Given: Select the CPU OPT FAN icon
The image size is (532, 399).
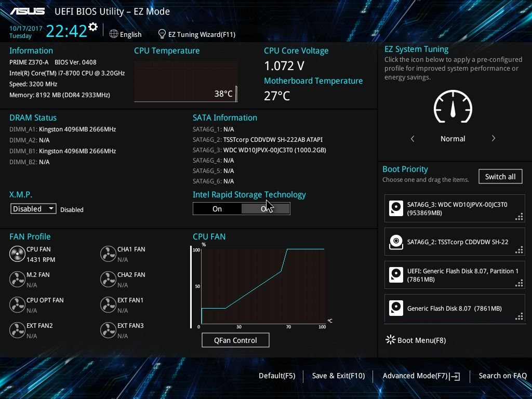Looking at the screenshot, I should coord(17,304).
